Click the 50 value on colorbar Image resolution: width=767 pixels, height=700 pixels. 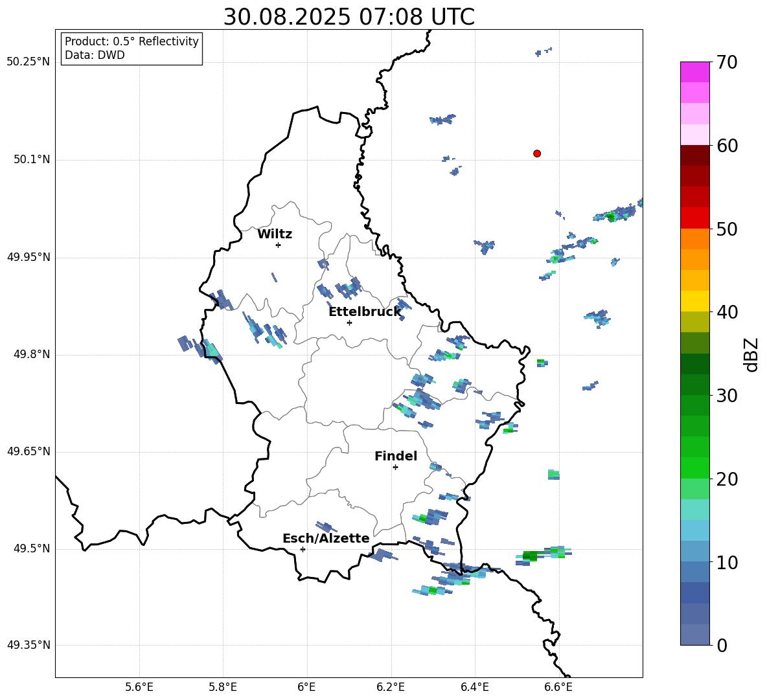point(727,229)
